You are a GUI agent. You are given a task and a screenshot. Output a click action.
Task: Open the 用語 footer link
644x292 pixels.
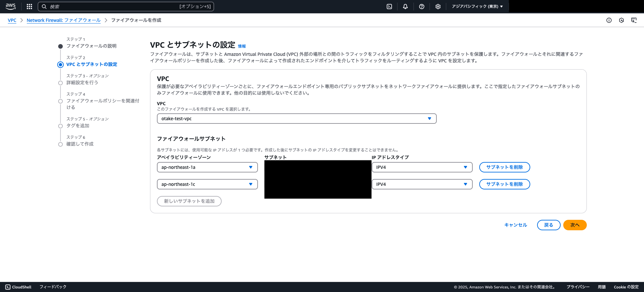(x=602, y=287)
